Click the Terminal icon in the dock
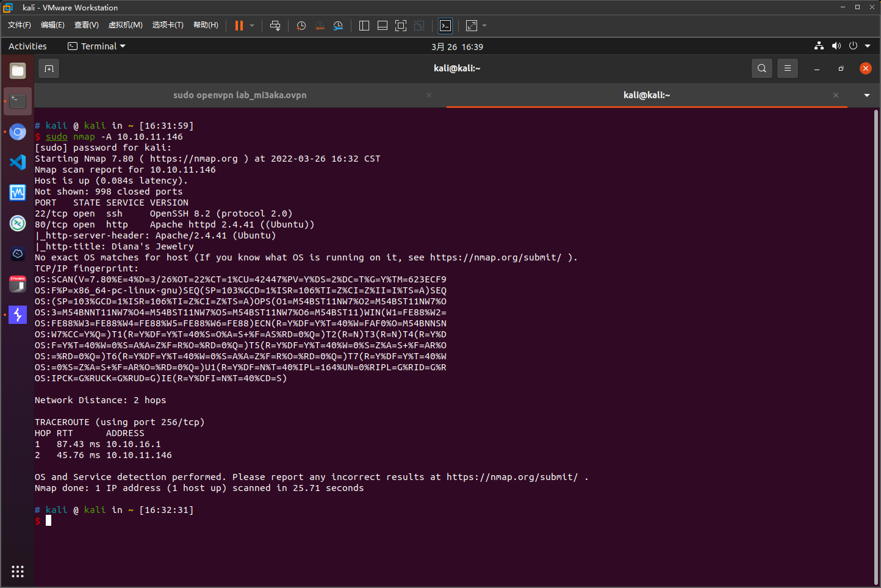 click(x=18, y=101)
